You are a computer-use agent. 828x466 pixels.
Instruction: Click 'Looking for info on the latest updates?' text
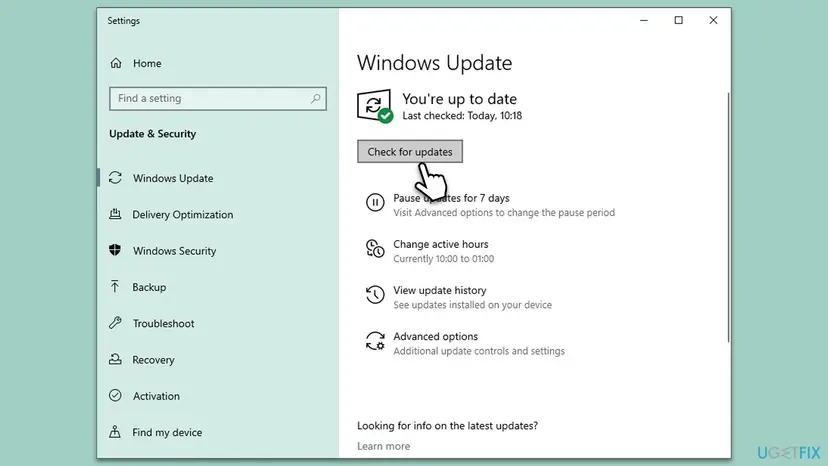click(x=447, y=425)
